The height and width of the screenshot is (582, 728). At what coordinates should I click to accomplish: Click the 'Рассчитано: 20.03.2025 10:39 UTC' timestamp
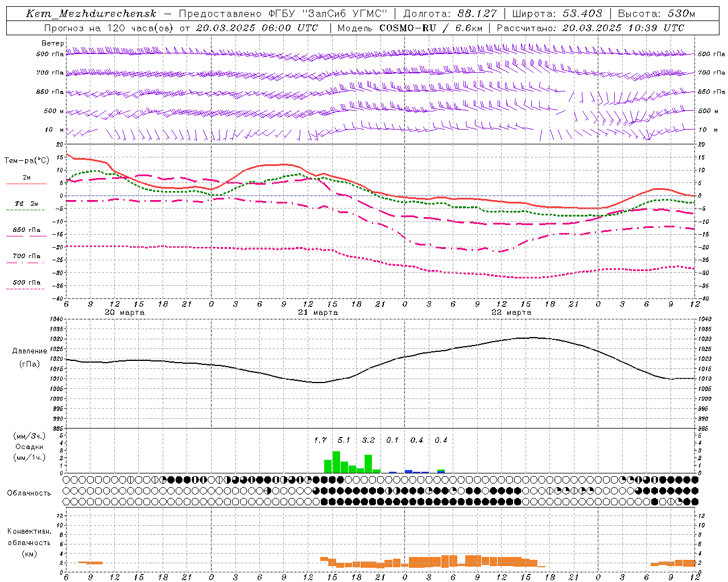[590, 28]
